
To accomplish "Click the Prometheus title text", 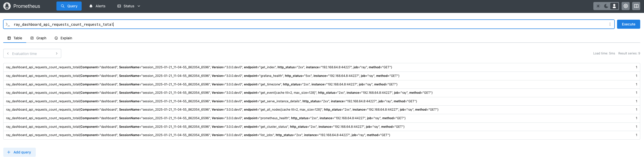I will pos(27,6).
